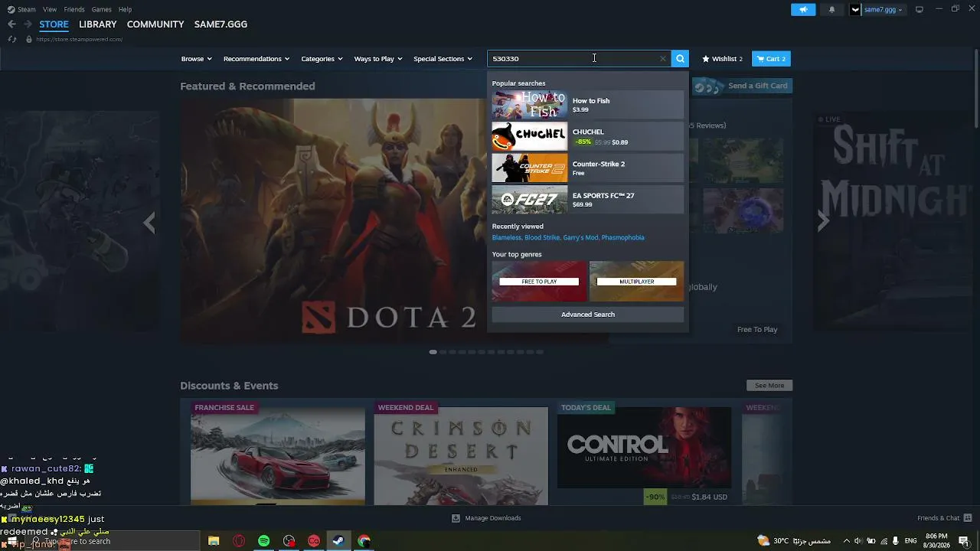Show hidden system tray icons
Viewport: 980px width, 551px height.
click(x=846, y=541)
